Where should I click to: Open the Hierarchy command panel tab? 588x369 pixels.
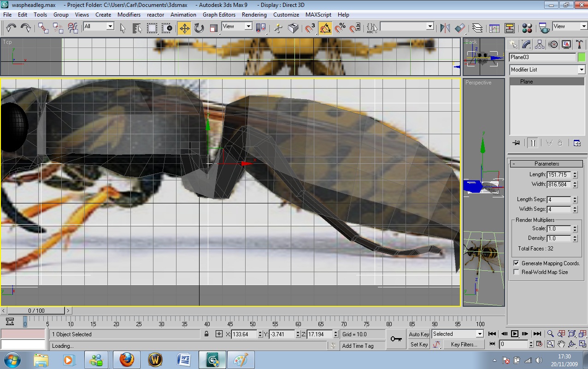(540, 45)
